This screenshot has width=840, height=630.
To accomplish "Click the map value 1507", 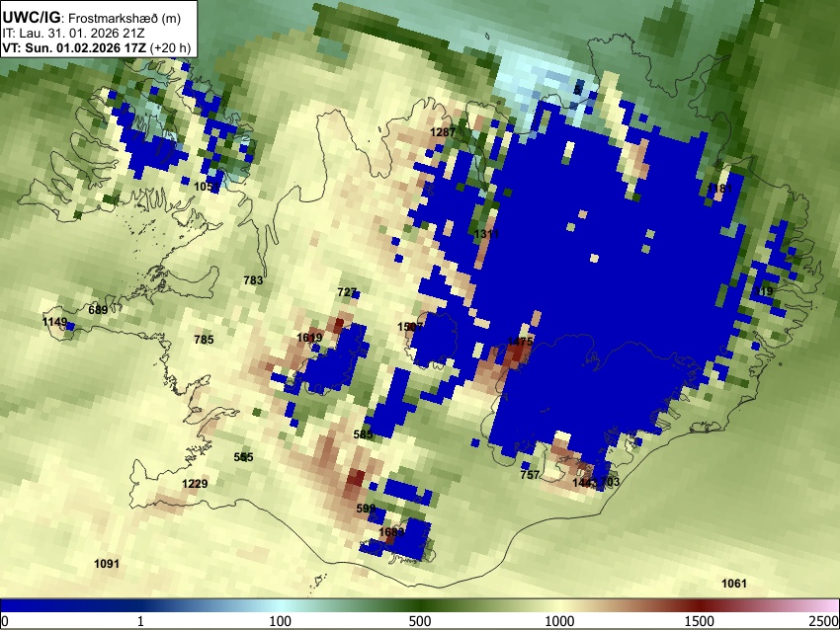I will click(x=410, y=327).
